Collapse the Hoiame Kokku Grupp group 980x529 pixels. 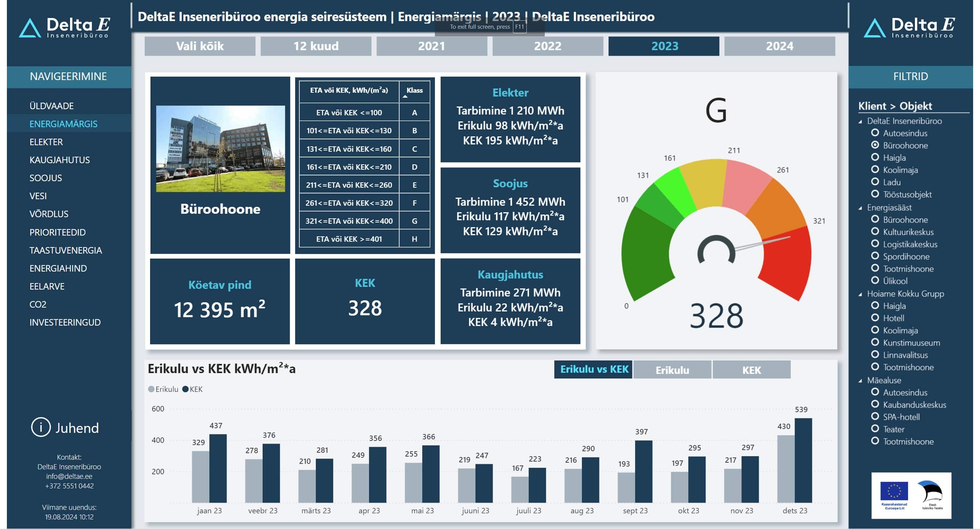coord(861,294)
